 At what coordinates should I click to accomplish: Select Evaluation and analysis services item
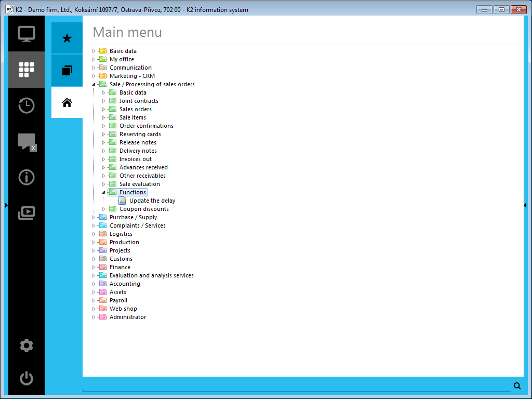coord(151,275)
